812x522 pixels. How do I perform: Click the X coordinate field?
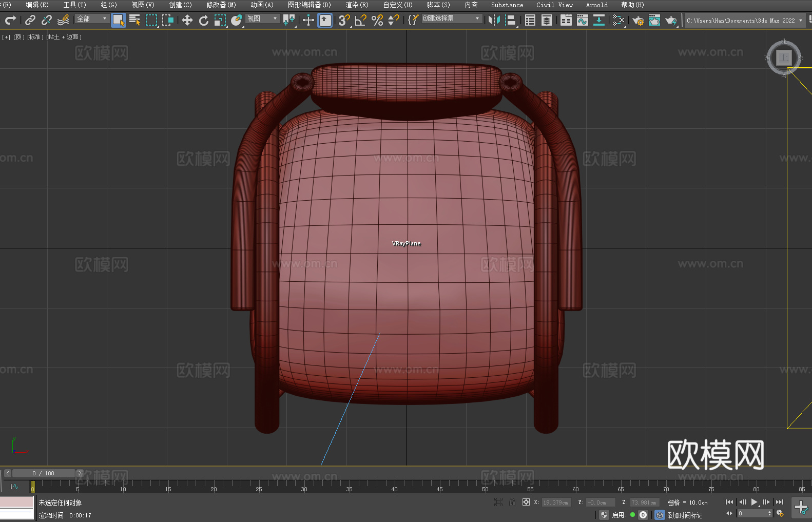(556, 502)
